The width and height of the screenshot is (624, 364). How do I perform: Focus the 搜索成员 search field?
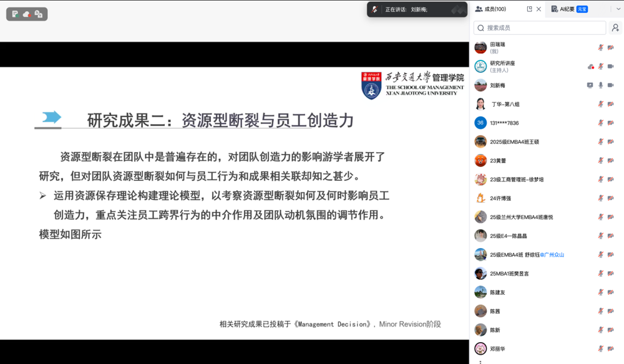[540, 28]
